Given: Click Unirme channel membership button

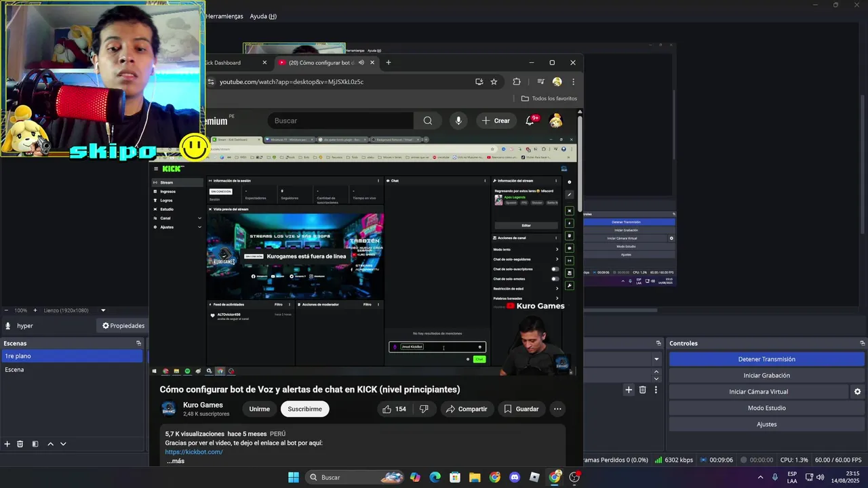Looking at the screenshot, I should (x=260, y=409).
